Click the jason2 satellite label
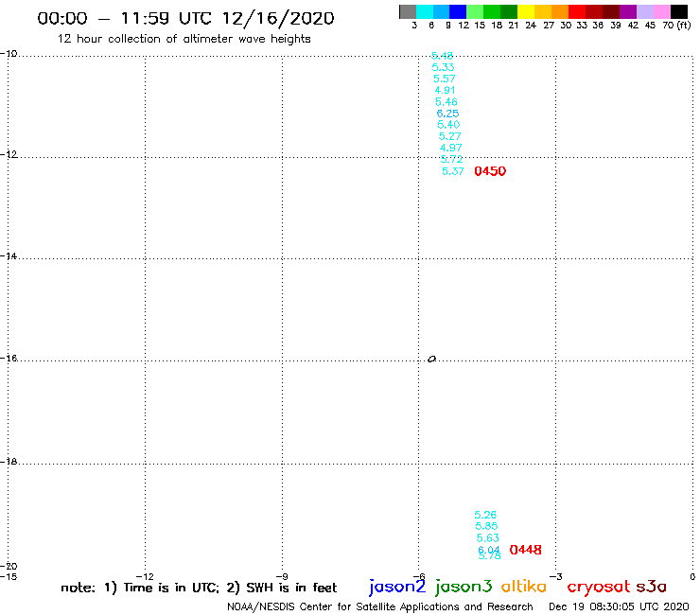 [397, 587]
